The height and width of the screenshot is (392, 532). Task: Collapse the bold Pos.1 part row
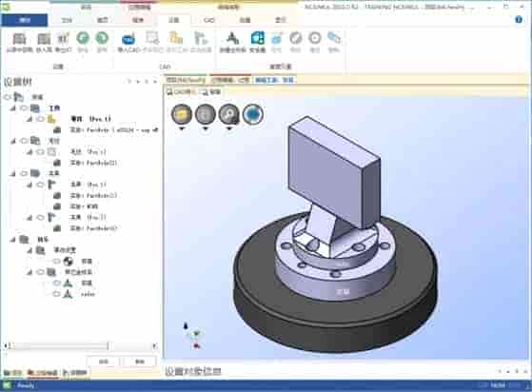[x=30, y=119]
